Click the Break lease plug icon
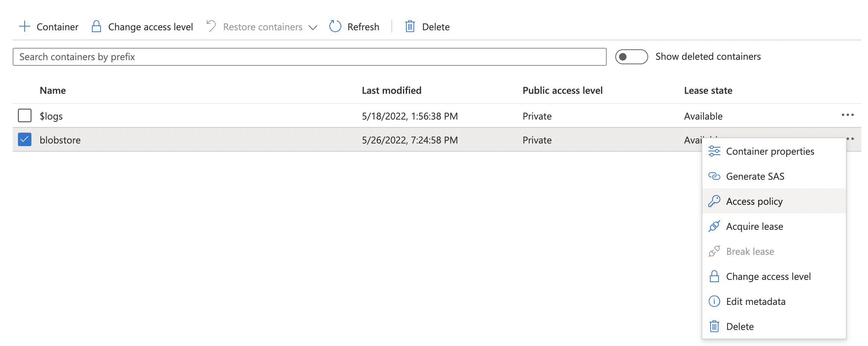 pyautogui.click(x=714, y=251)
